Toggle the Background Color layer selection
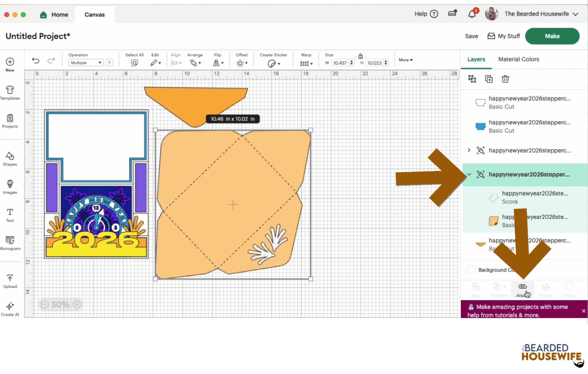The width and height of the screenshot is (588, 374). [x=471, y=270]
